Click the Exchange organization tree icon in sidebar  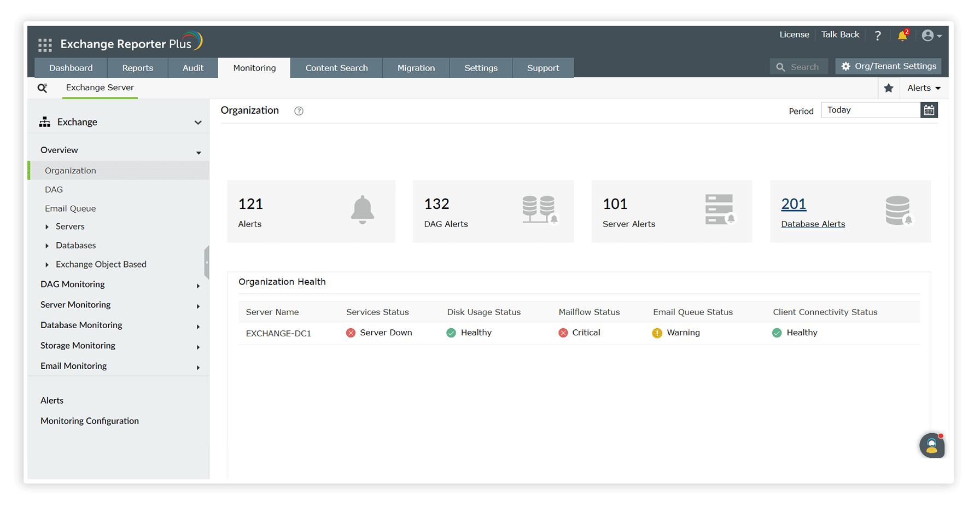[x=45, y=122]
